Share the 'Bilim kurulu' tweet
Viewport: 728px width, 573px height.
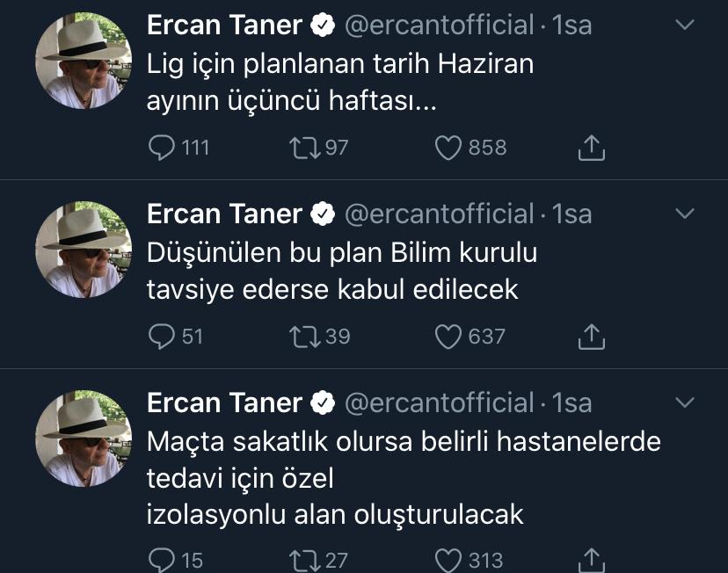point(592,336)
